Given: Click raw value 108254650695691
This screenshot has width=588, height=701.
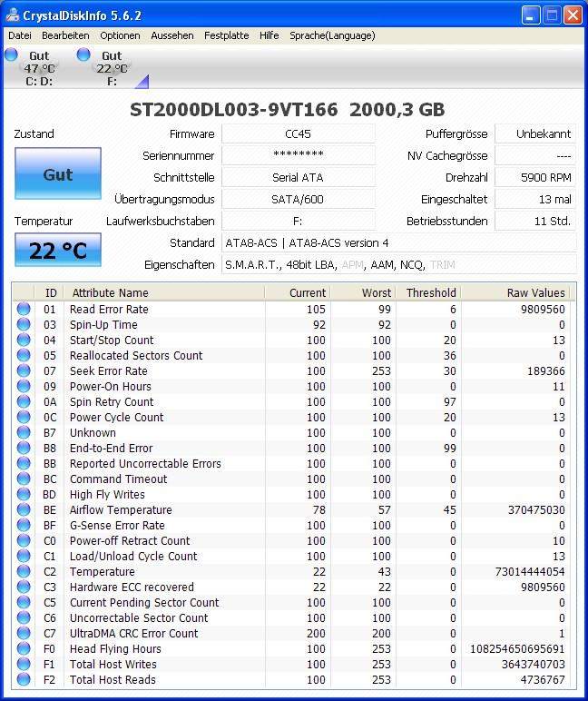Looking at the screenshot, I should tap(517, 648).
